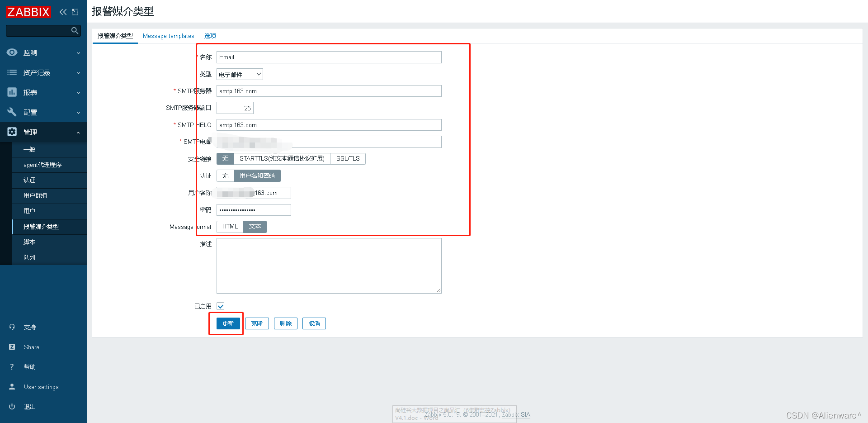This screenshot has width=868, height=423.
Task: Switch to 选项 tab
Action: pyautogui.click(x=210, y=36)
